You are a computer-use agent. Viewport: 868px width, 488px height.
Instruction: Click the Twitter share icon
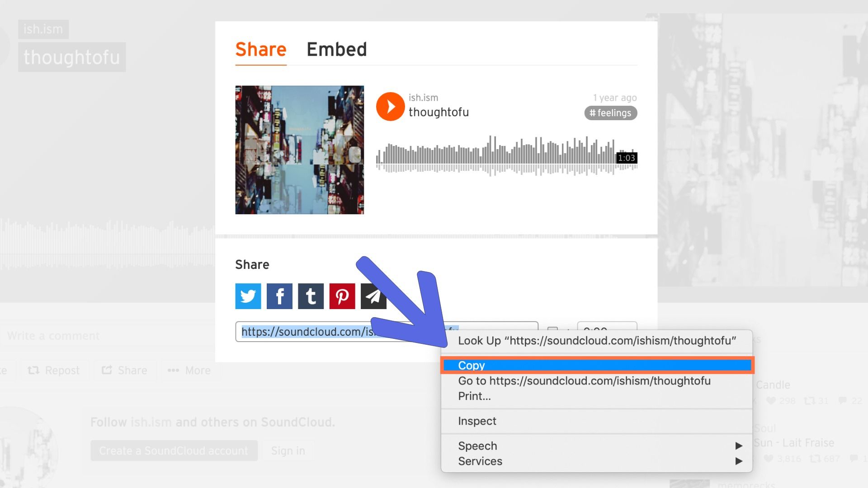[x=247, y=296]
